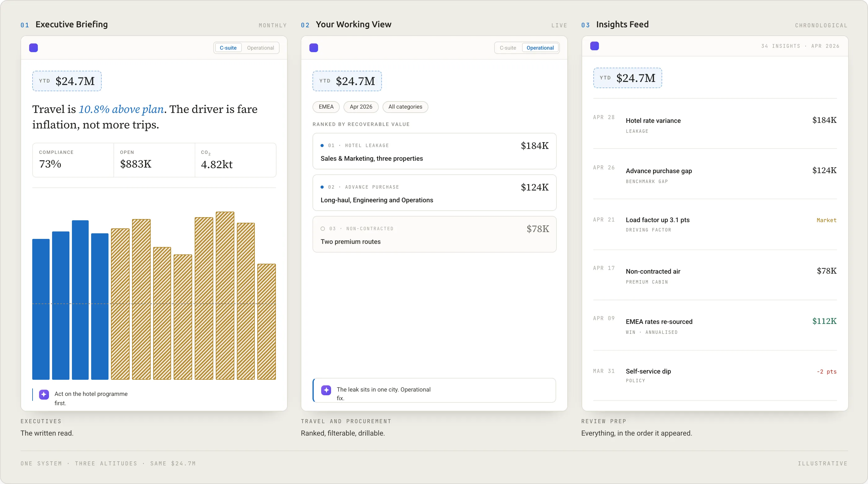This screenshot has height=484, width=868.
Task: Select Operational in Your Working View toggle
Action: coord(540,48)
